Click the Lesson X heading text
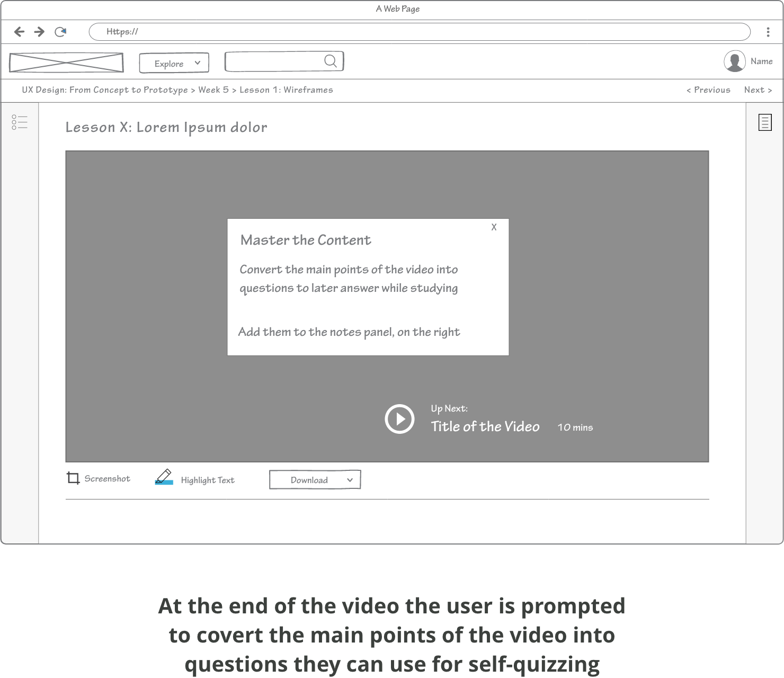This screenshot has height=678, width=784. click(x=166, y=128)
